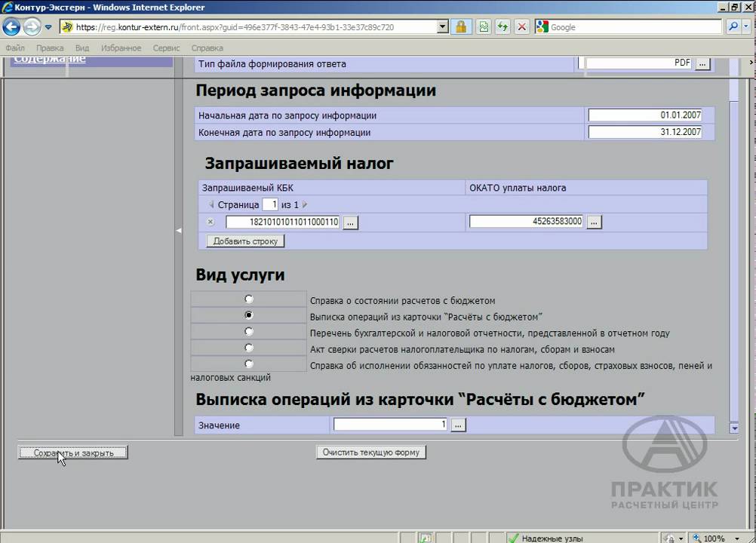The image size is (756, 543).
Task: Click Сохранить и закрыть button
Action: pos(73,452)
